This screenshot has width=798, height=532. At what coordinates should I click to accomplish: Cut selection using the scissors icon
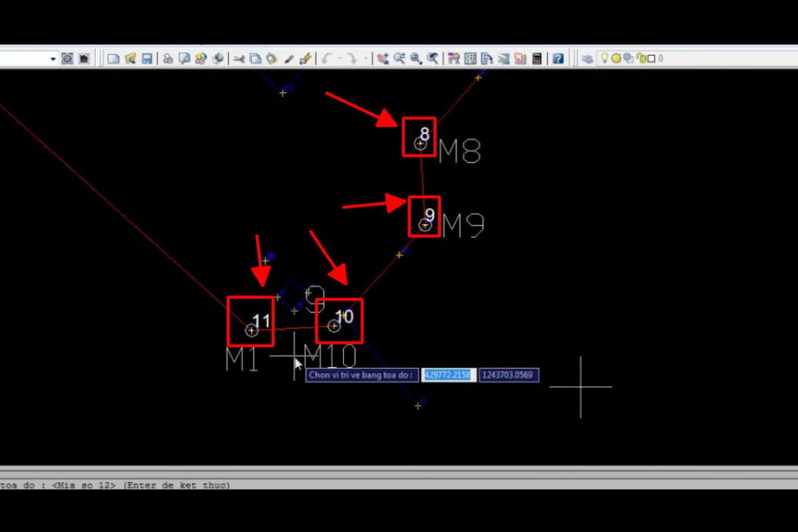tap(239, 58)
